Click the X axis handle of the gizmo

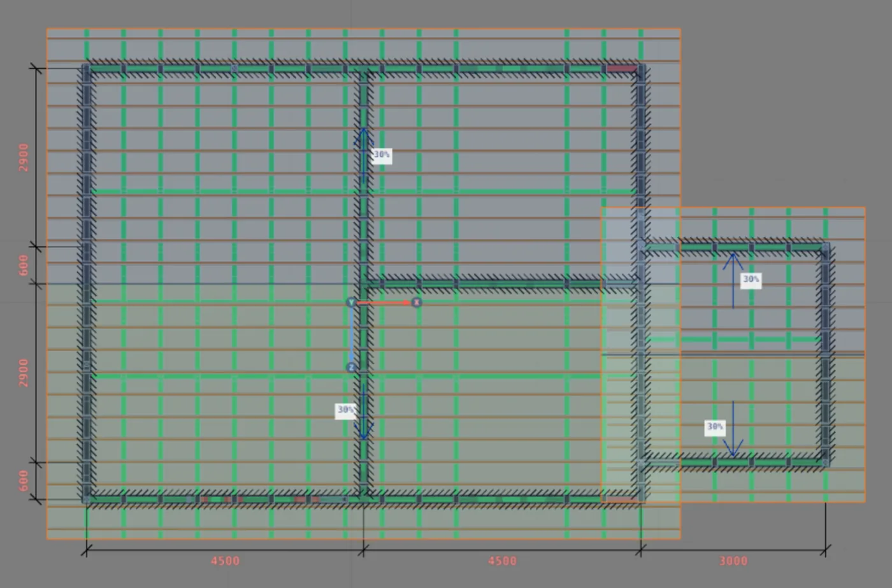(x=416, y=303)
